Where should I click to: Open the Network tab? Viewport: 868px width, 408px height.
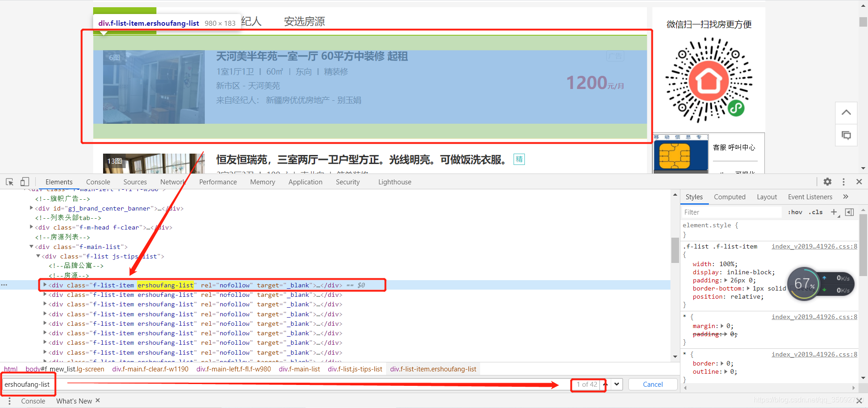173,182
